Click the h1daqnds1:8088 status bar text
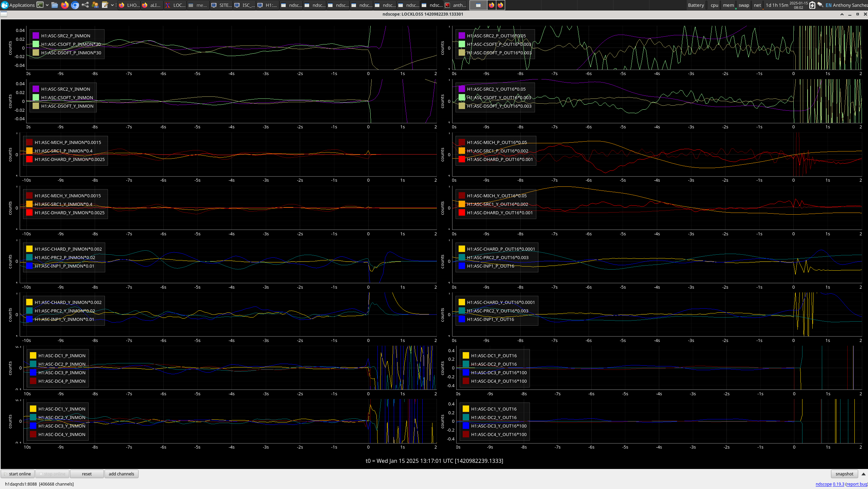This screenshot has height=489, width=868. tap(39, 484)
